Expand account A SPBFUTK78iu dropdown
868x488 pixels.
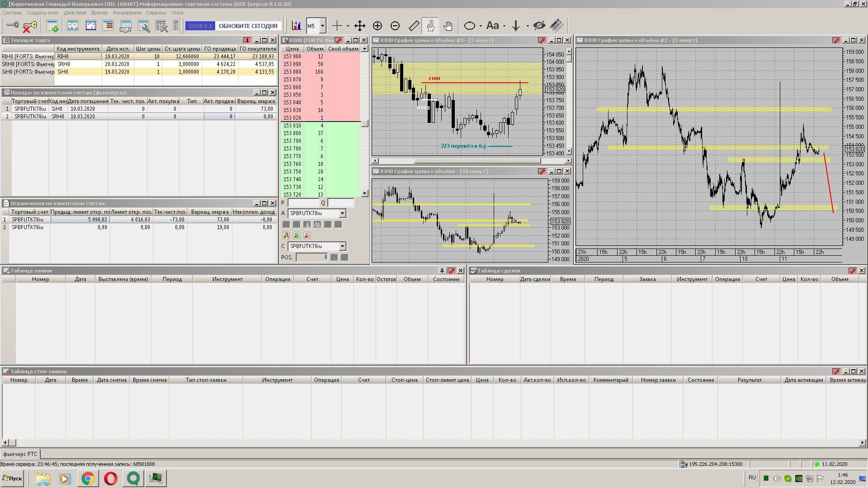(342, 213)
